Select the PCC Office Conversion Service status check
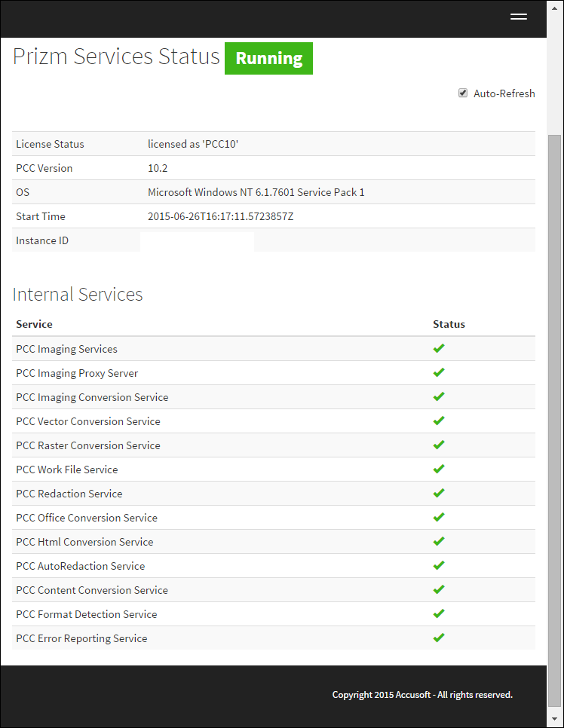The image size is (564, 728). point(439,517)
